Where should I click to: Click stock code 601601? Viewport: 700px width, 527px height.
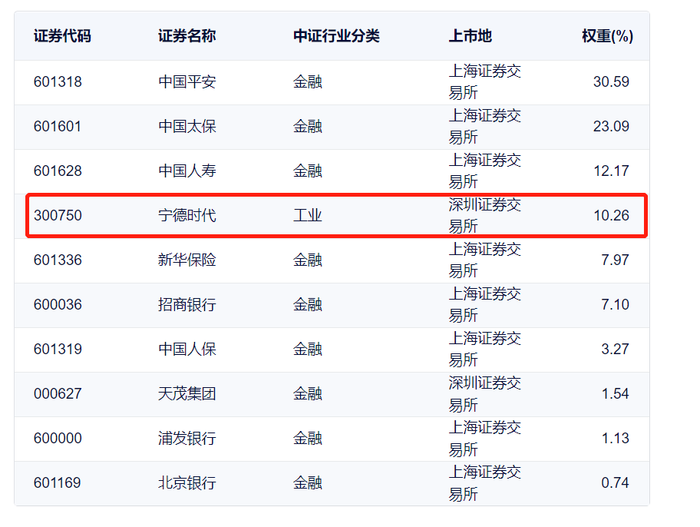[x=57, y=127]
